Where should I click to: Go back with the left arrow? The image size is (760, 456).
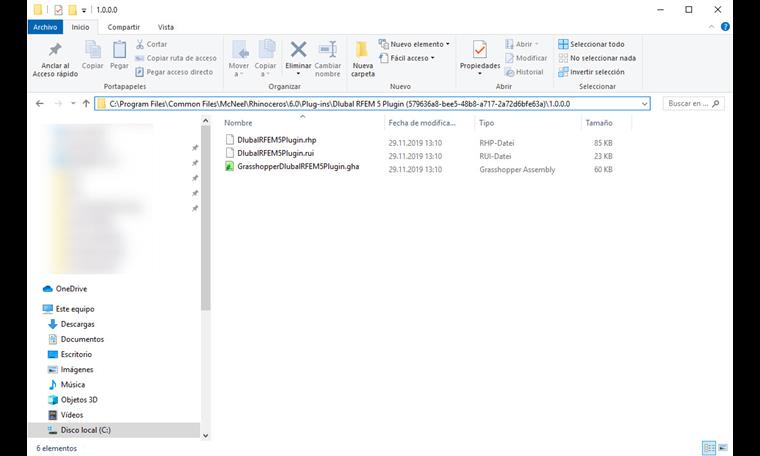coord(40,103)
